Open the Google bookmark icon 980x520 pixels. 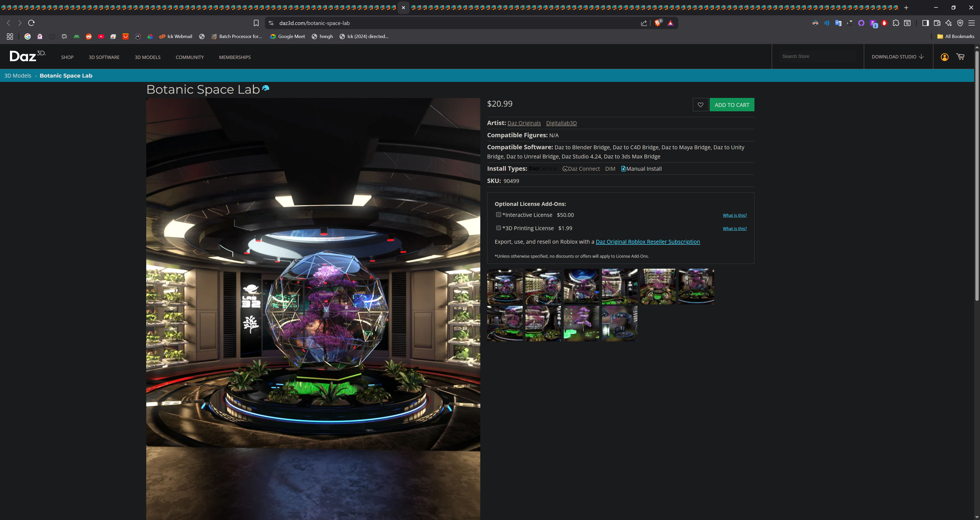[x=27, y=36]
